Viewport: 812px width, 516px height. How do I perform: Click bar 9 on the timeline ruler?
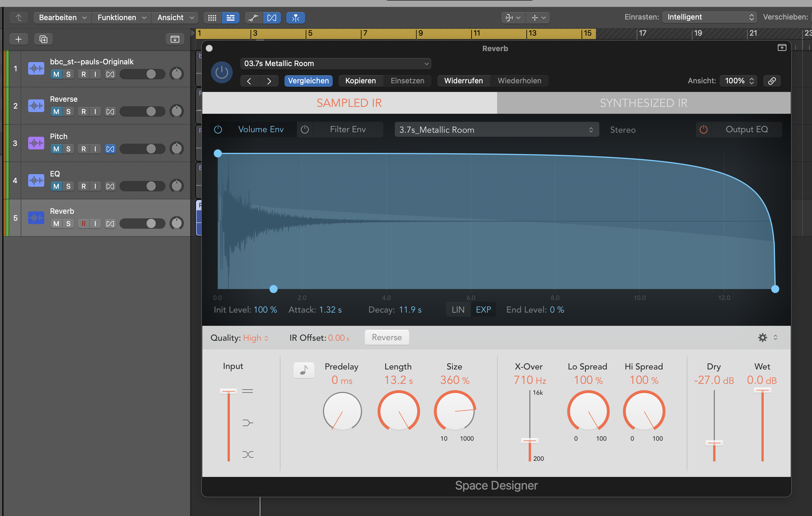pyautogui.click(x=420, y=33)
